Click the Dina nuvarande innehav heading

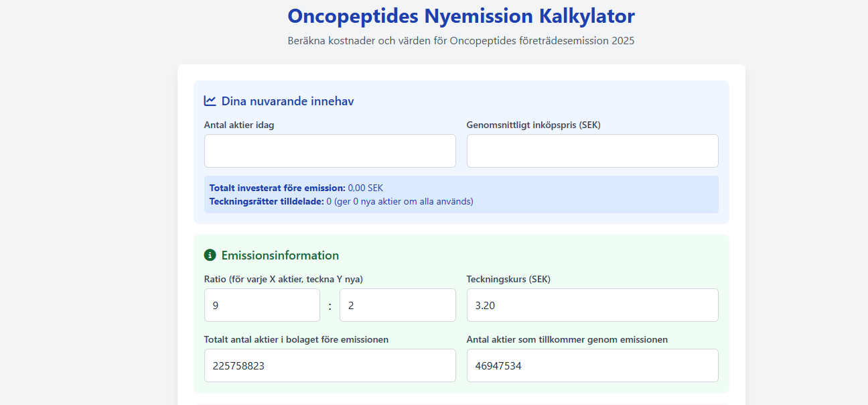tap(287, 101)
